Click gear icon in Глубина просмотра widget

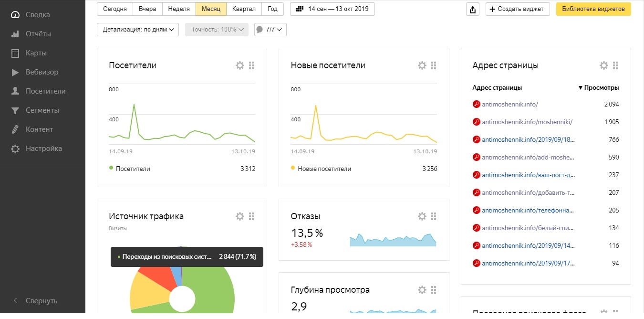422,290
